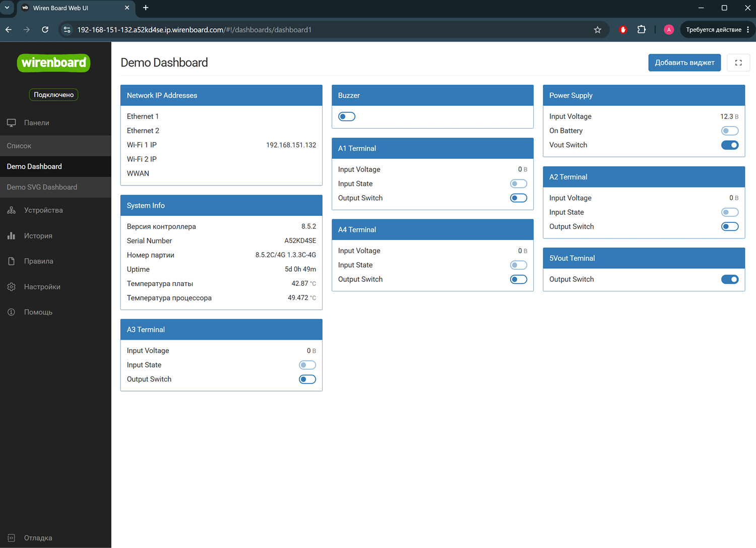The image size is (756, 548).
Task: Open the Список dashboards list
Action: [55, 146]
